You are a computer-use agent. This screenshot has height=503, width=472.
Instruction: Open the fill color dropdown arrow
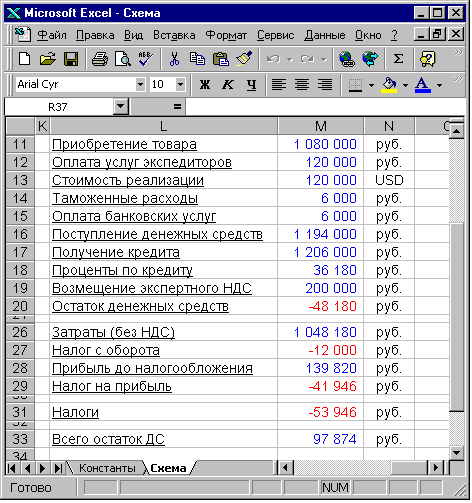405,85
